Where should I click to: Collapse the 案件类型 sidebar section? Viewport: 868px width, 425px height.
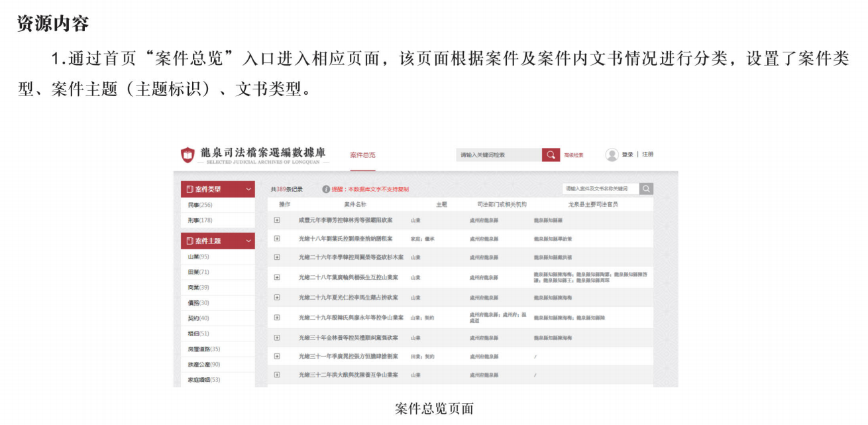[x=248, y=189]
